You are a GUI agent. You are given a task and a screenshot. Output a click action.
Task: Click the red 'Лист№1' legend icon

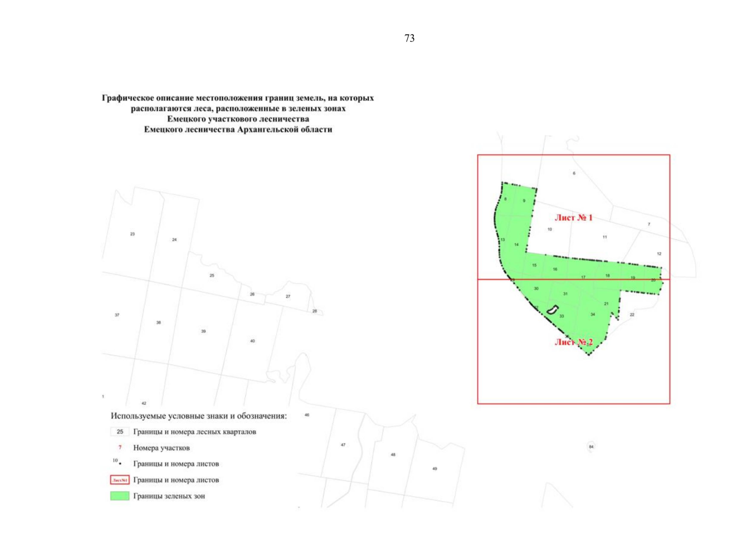click(x=119, y=480)
